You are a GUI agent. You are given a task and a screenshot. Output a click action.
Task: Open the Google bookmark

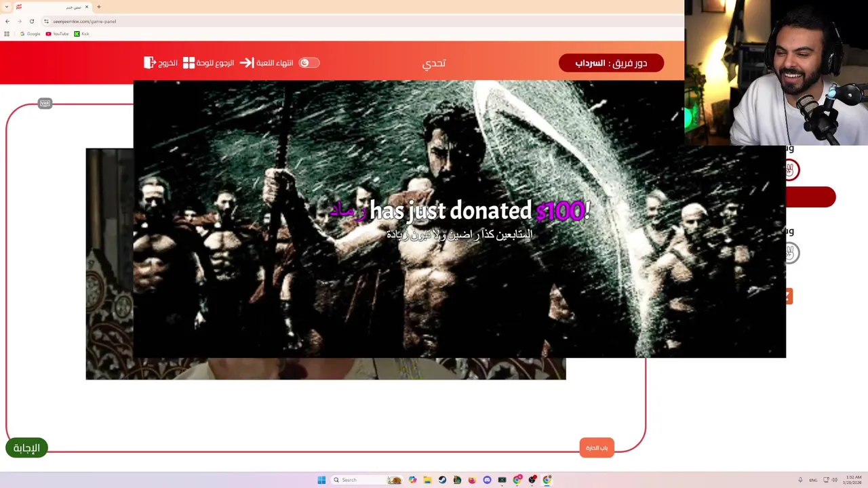[30, 34]
